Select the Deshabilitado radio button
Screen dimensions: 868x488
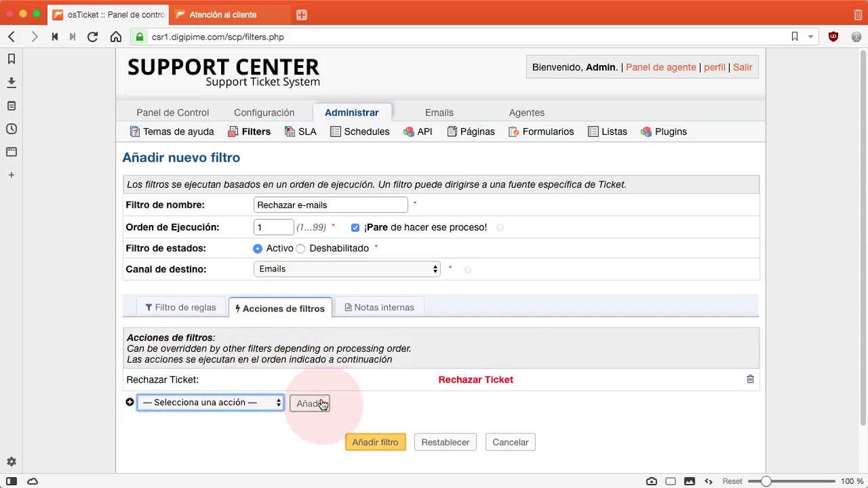pyautogui.click(x=300, y=249)
